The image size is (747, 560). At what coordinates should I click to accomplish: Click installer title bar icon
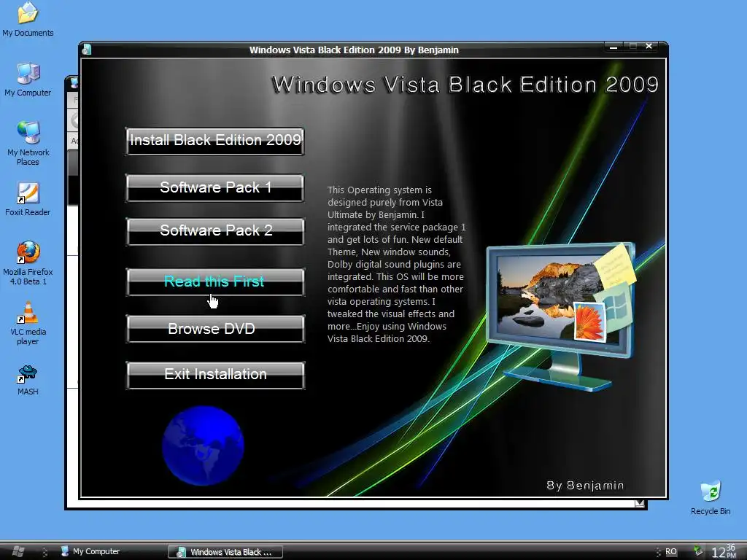click(87, 50)
